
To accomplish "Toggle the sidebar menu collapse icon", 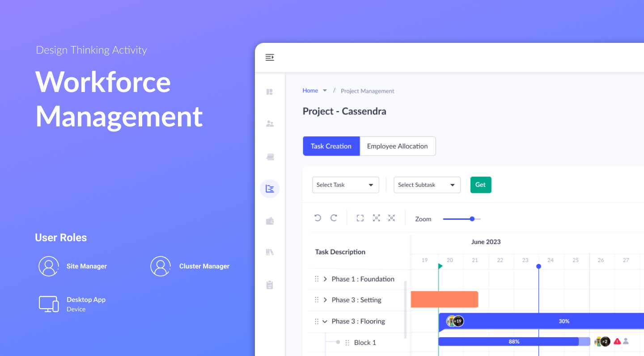I will (270, 57).
